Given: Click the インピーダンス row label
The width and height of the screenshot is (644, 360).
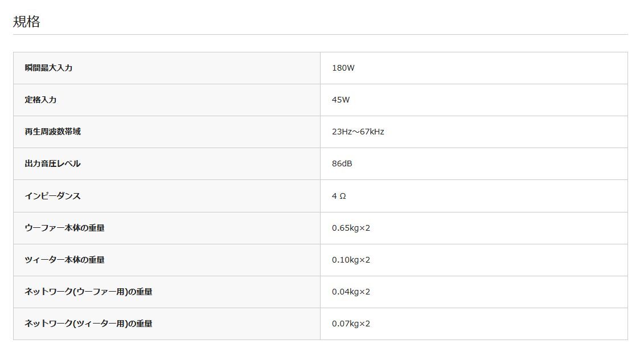Looking at the screenshot, I should 52,195.
